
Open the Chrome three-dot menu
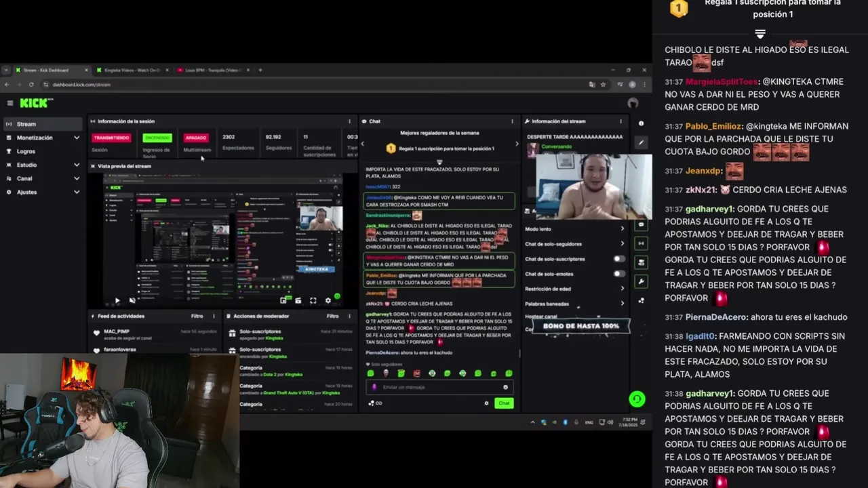click(x=644, y=85)
